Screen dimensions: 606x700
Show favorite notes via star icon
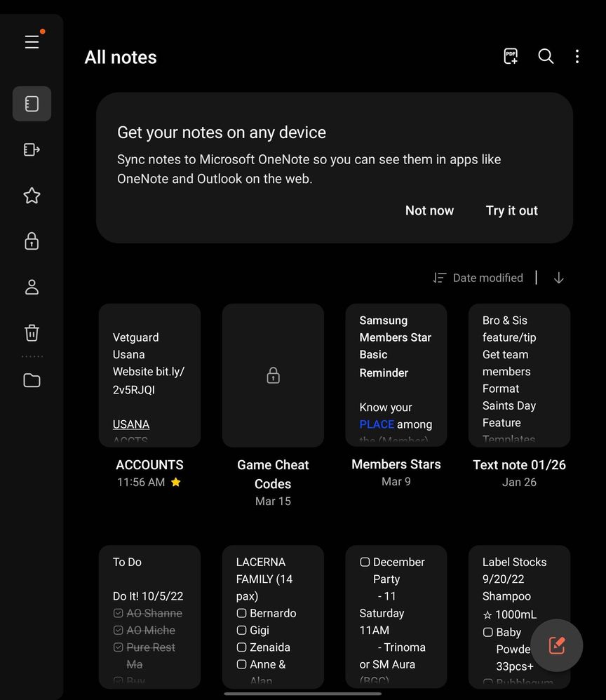tap(32, 196)
